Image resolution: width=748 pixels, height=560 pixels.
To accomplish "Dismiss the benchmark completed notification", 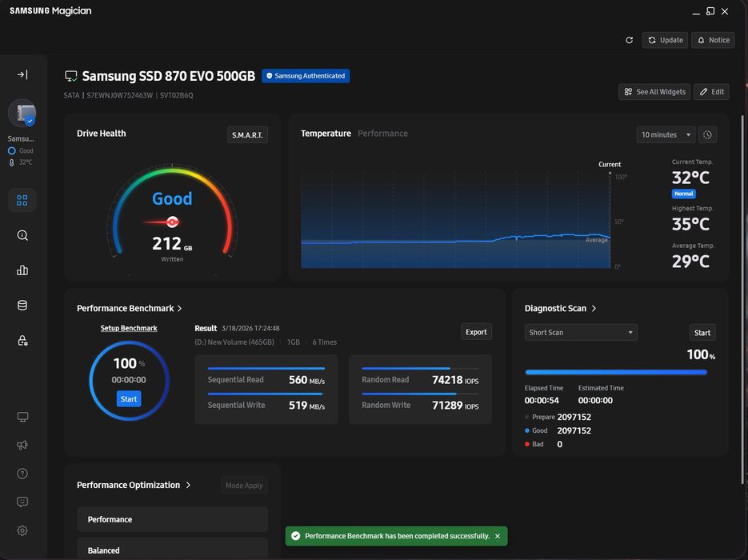I will click(x=498, y=536).
